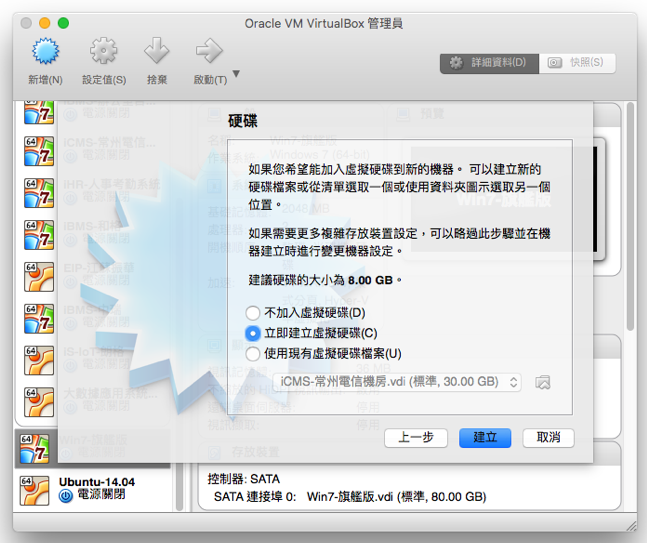Click the 上一步 back button

(x=416, y=437)
